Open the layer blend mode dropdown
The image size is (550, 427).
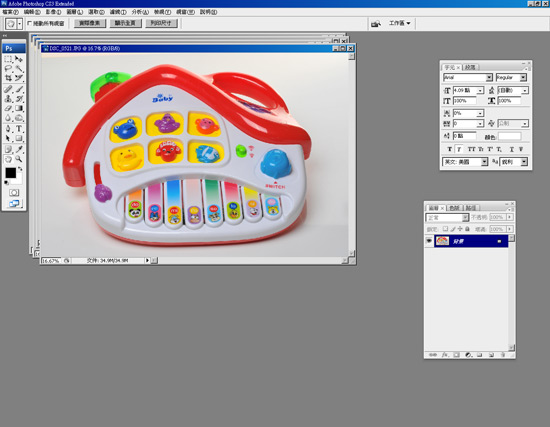pyautogui.click(x=447, y=218)
